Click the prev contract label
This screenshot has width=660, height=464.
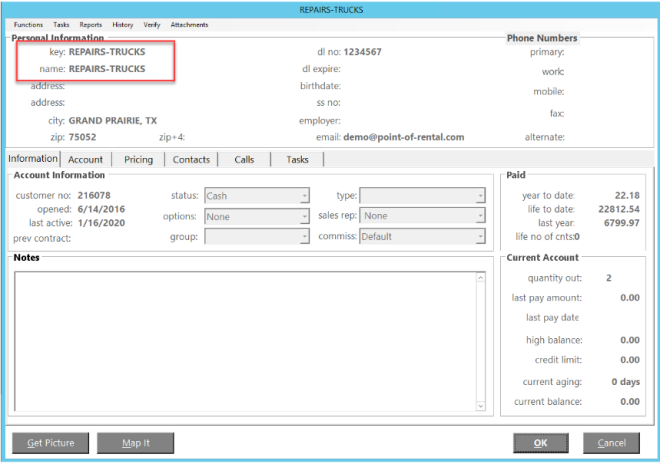pos(42,239)
